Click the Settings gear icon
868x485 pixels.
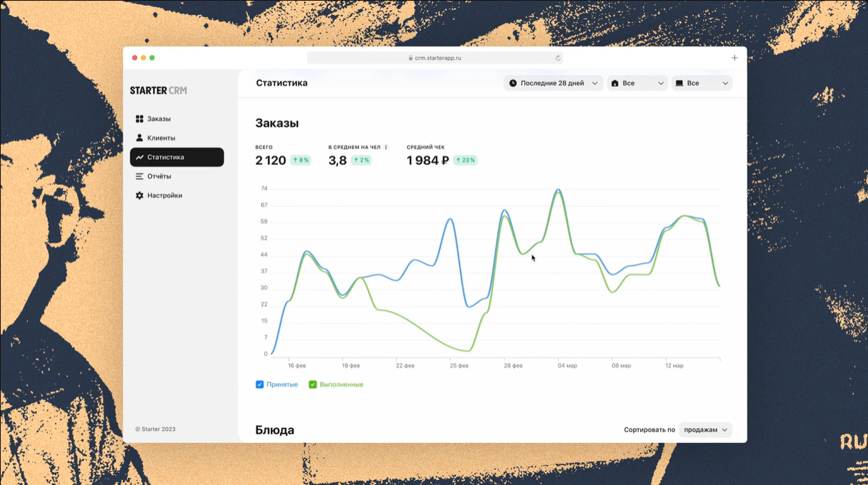click(x=139, y=196)
